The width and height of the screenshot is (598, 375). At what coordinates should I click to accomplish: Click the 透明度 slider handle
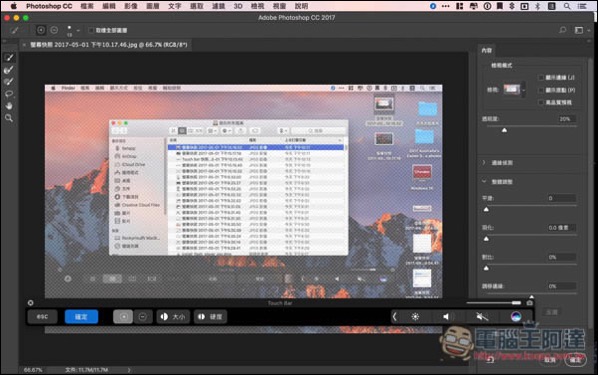504,130
